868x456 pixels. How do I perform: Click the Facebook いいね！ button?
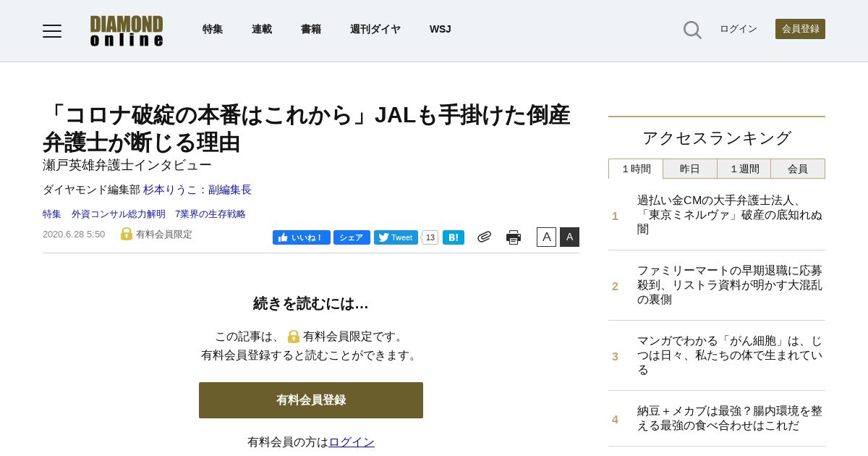[x=302, y=237]
